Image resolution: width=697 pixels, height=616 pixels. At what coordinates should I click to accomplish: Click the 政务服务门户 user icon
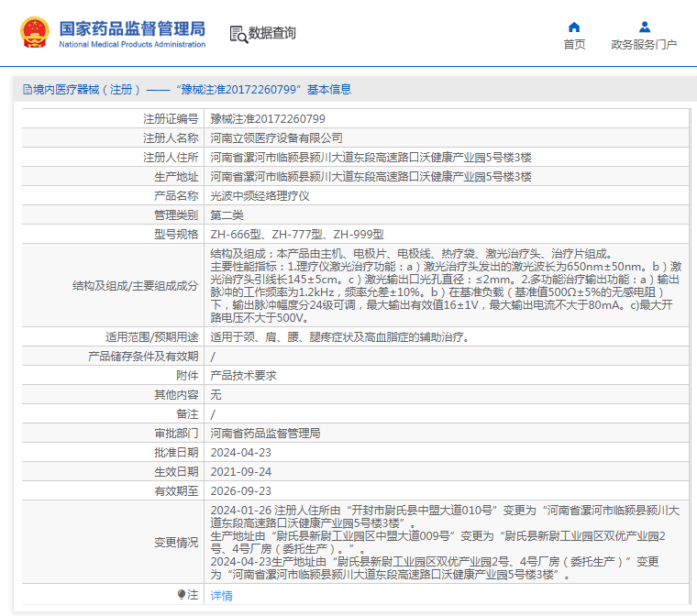644,27
